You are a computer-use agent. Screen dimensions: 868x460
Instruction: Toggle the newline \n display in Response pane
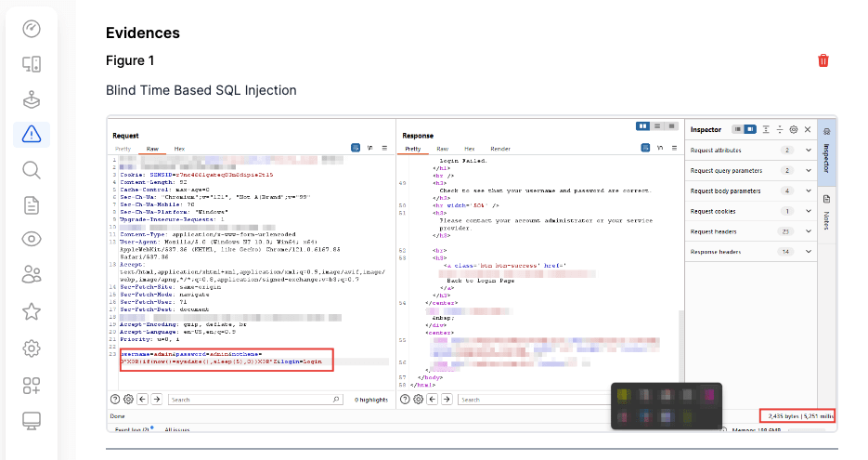coord(660,148)
